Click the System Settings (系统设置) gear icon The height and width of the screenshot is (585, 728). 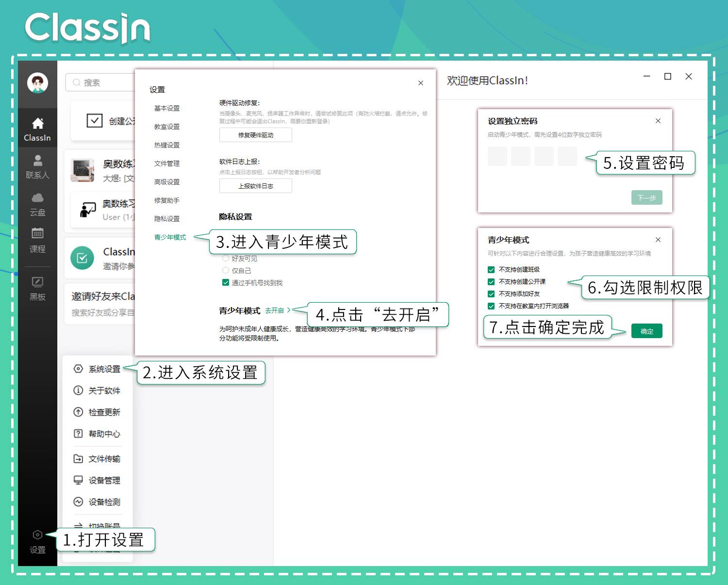click(x=78, y=369)
